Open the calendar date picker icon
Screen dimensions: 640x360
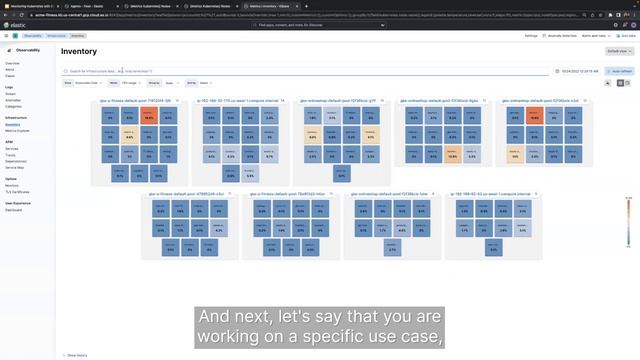(557, 71)
